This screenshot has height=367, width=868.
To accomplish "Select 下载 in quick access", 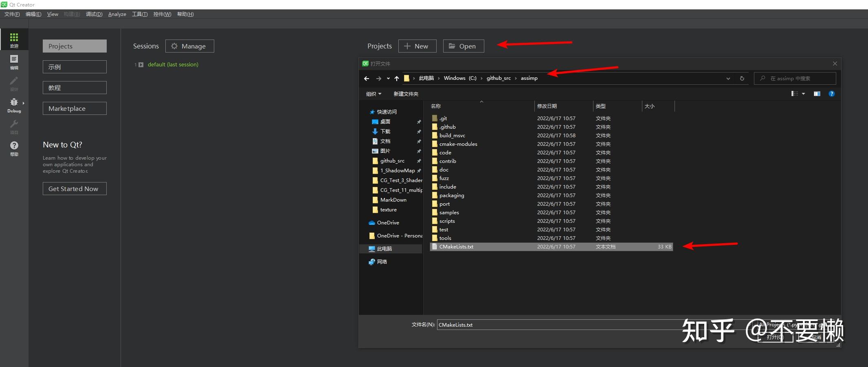I will [385, 131].
